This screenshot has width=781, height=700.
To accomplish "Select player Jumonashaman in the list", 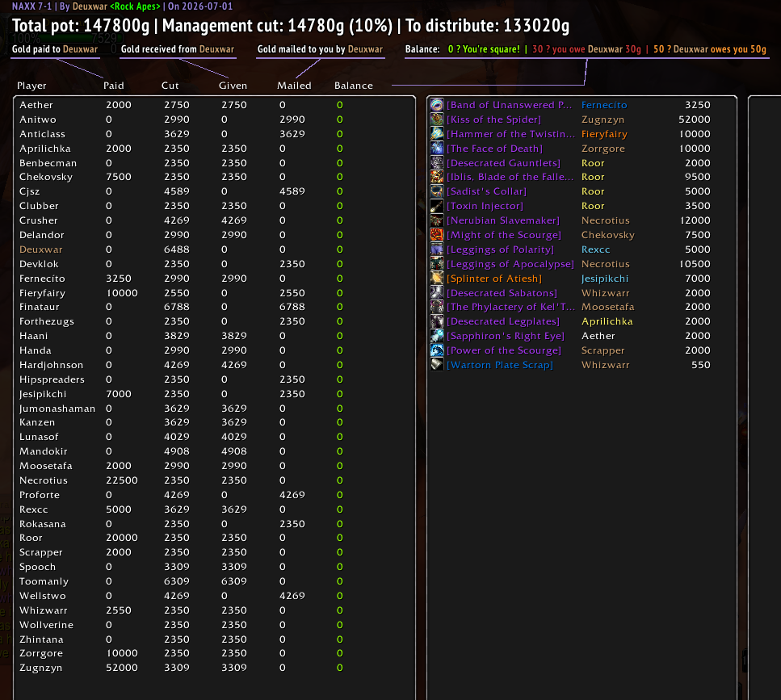I will [x=57, y=409].
